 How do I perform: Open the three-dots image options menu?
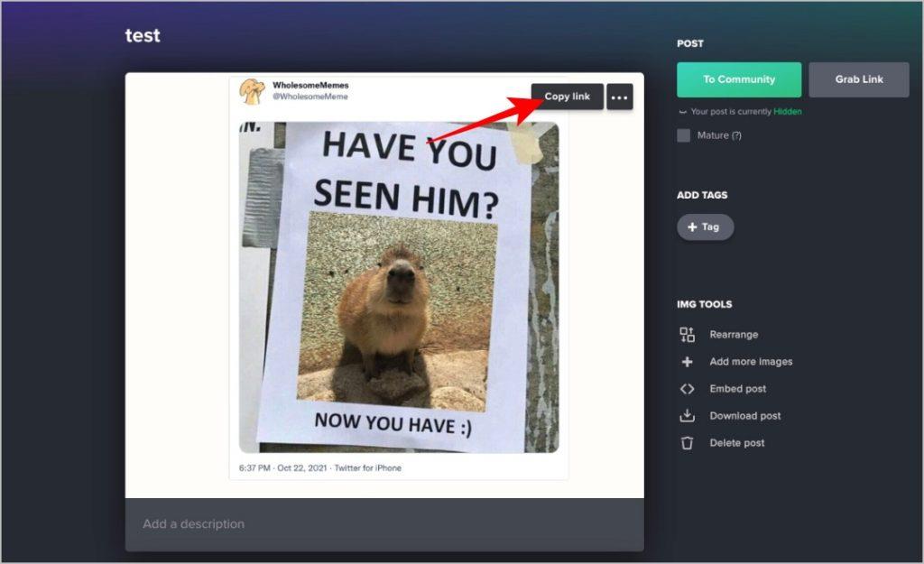coord(619,97)
